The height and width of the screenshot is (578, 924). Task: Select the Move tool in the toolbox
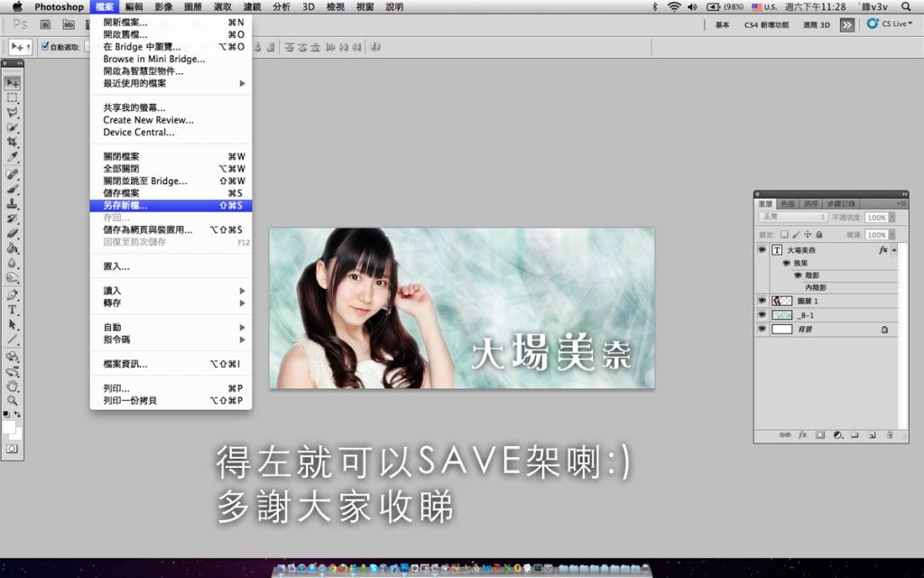click(x=13, y=83)
